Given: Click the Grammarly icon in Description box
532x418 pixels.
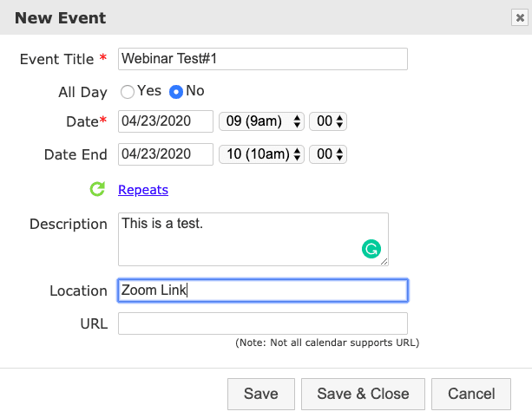Looking at the screenshot, I should [x=371, y=250].
